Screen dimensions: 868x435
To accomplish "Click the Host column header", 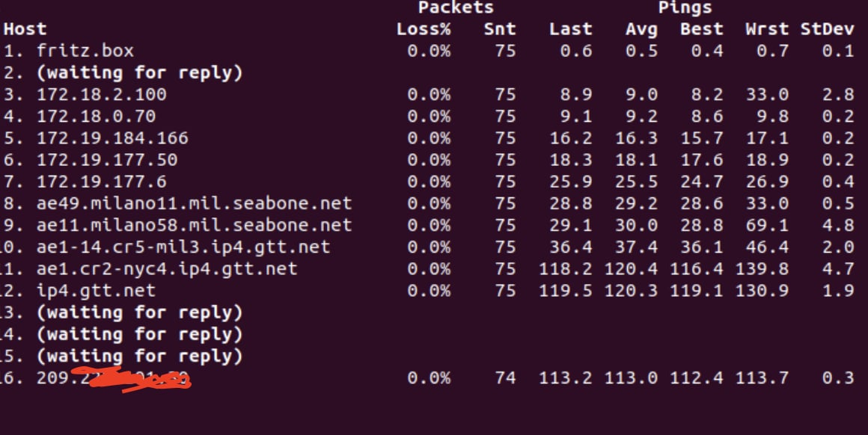I will click(25, 28).
